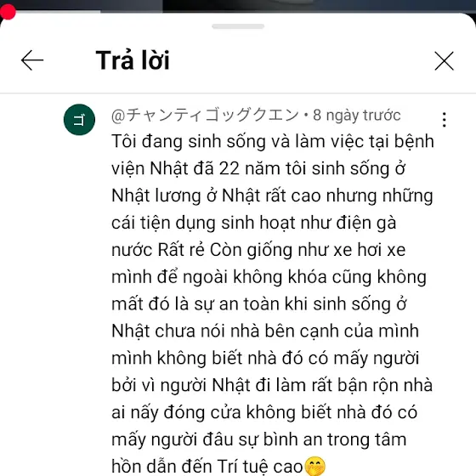Viewport: 476px width, 476px height.
Task: Go back using the left arrow icon
Action: 32,60
